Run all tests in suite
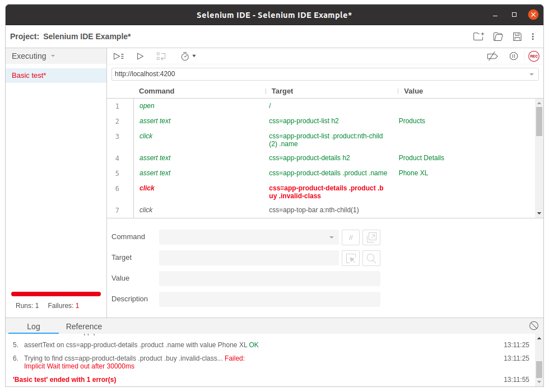 point(118,56)
